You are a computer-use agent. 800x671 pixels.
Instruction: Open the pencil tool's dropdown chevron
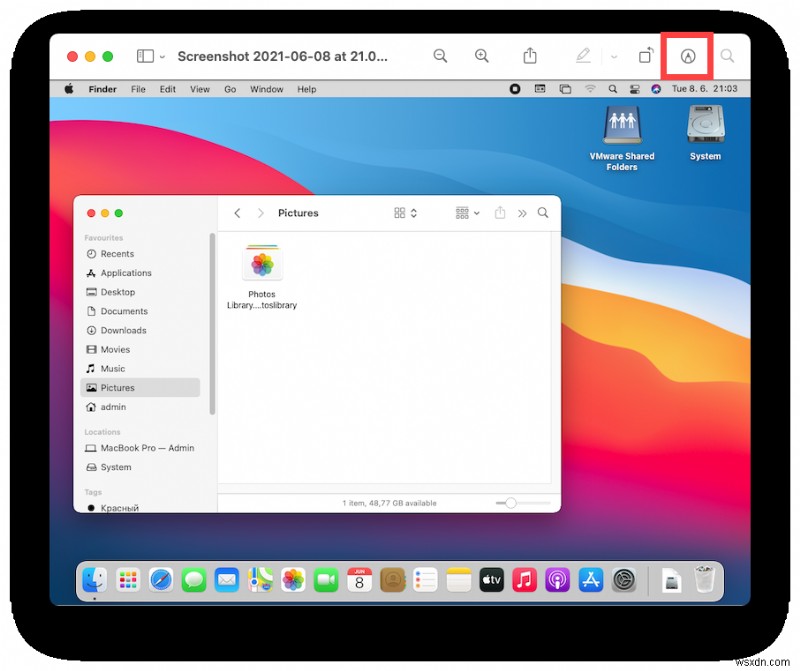[x=613, y=56]
